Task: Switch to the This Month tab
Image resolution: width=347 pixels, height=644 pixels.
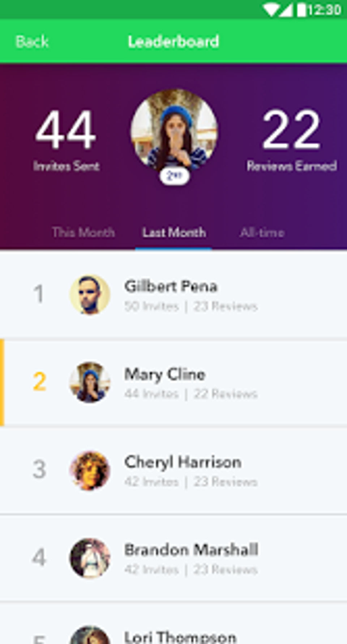Action: pos(83,232)
